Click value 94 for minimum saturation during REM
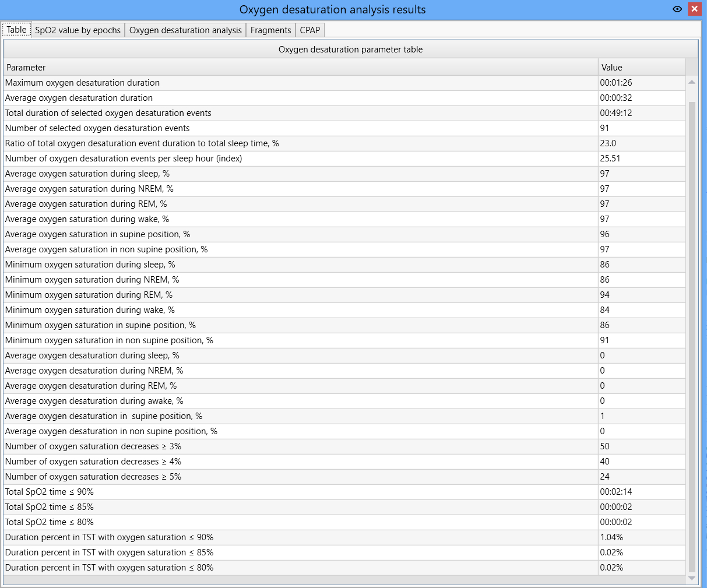The image size is (707, 588). pos(604,295)
